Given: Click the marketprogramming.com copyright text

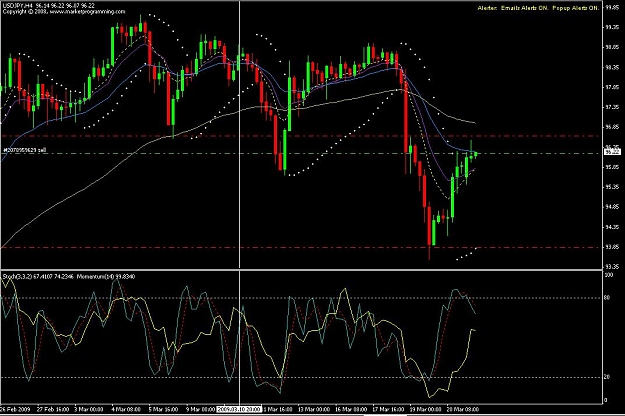Looking at the screenshot, I should click(64, 12).
